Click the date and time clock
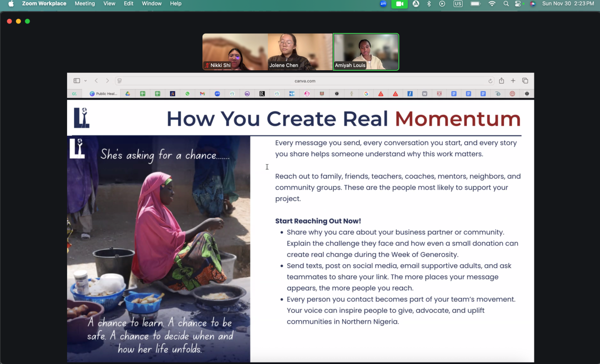The height and width of the screenshot is (364, 600). coord(568,4)
